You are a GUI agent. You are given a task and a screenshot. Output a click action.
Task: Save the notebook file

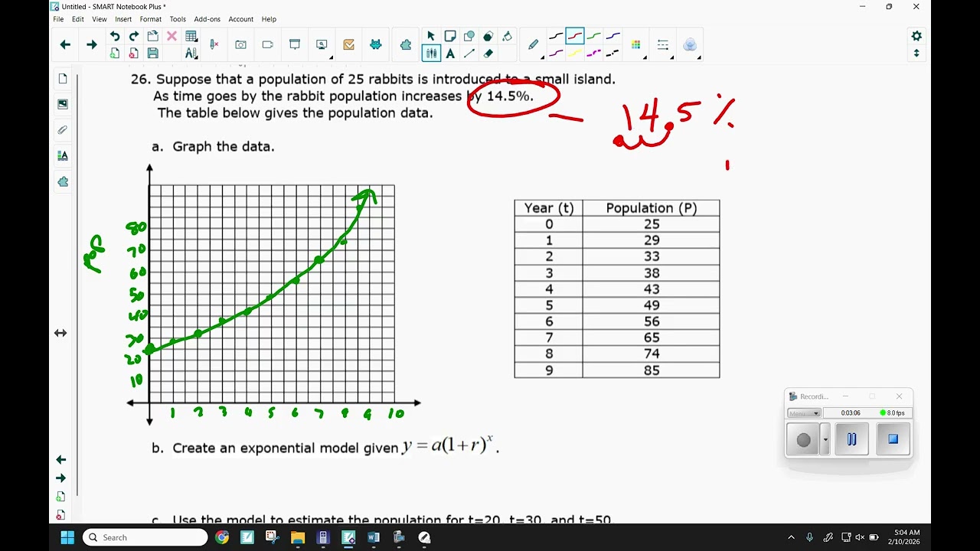[x=153, y=54]
